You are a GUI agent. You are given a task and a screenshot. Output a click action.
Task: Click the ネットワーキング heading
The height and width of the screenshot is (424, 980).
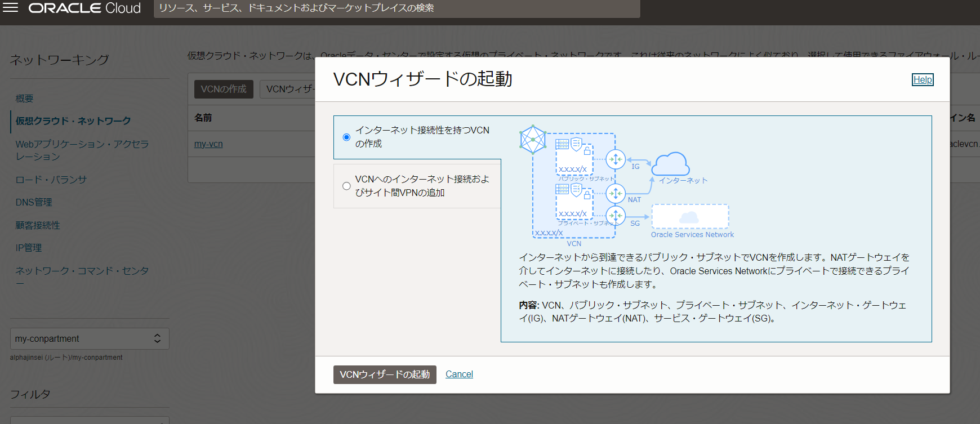[59, 60]
